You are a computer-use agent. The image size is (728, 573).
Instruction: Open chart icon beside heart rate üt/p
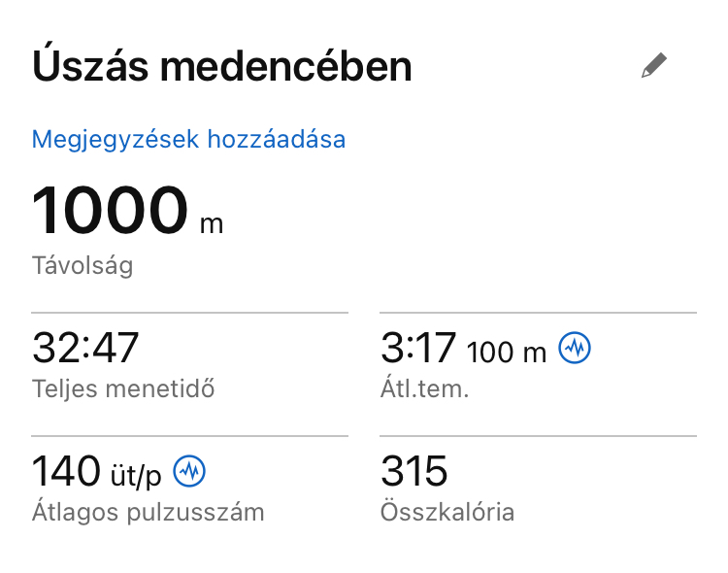coord(189,472)
